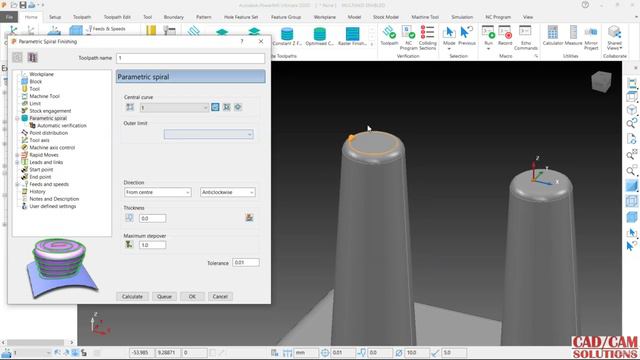Select Raster Finishing toolpath strategy
The width and height of the screenshot is (640, 360).
pos(352,36)
